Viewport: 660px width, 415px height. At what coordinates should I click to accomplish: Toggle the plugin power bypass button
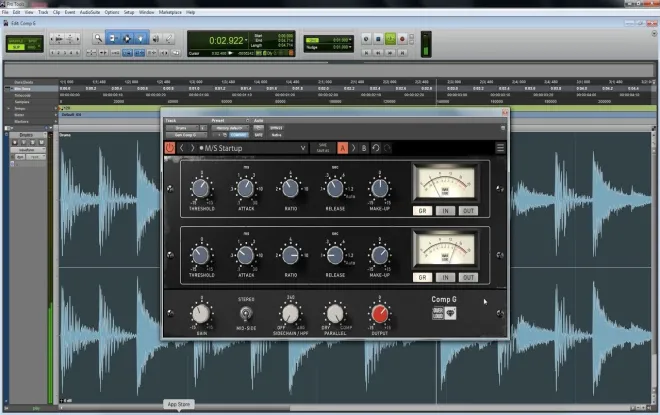[170, 148]
